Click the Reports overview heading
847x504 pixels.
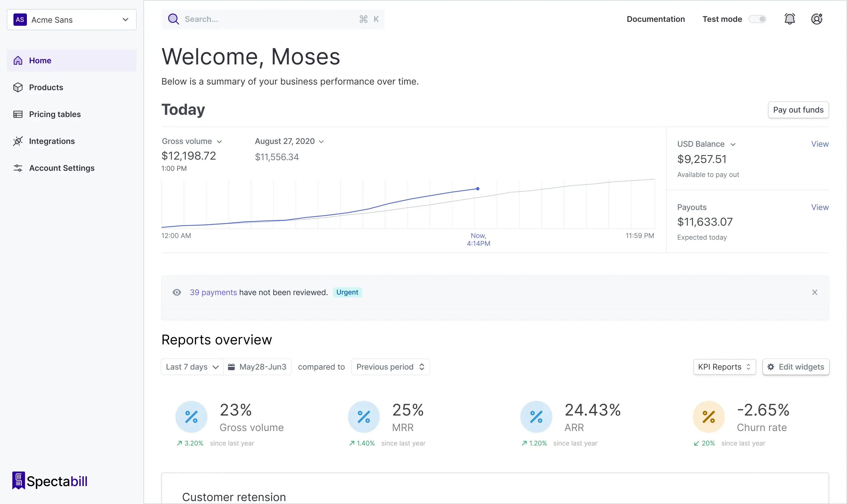217,340
